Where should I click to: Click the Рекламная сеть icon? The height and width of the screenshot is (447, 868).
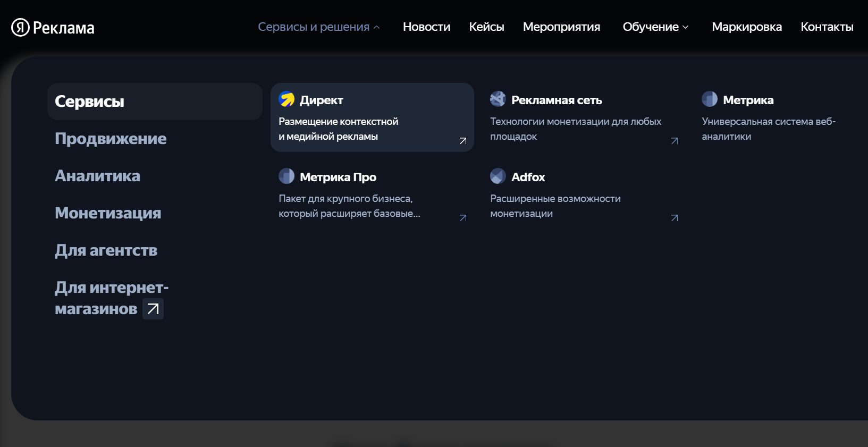coord(498,99)
